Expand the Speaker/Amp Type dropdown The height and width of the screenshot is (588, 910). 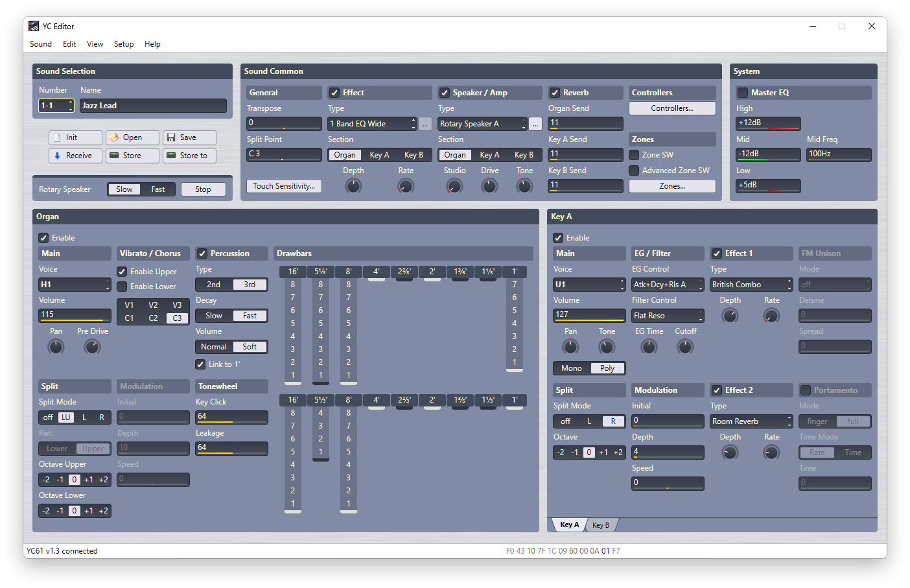tap(482, 124)
